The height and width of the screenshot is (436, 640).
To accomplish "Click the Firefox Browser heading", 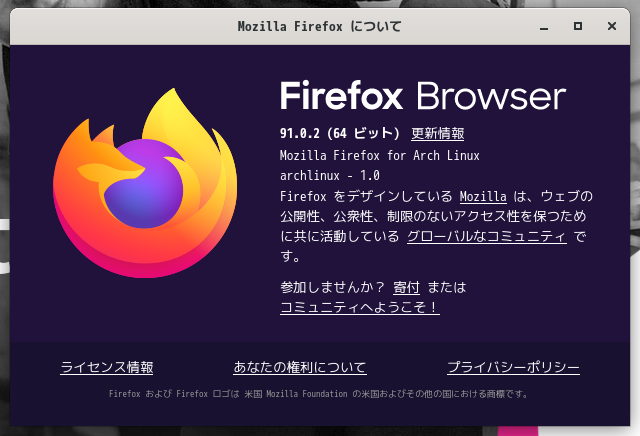I will tap(423, 96).
